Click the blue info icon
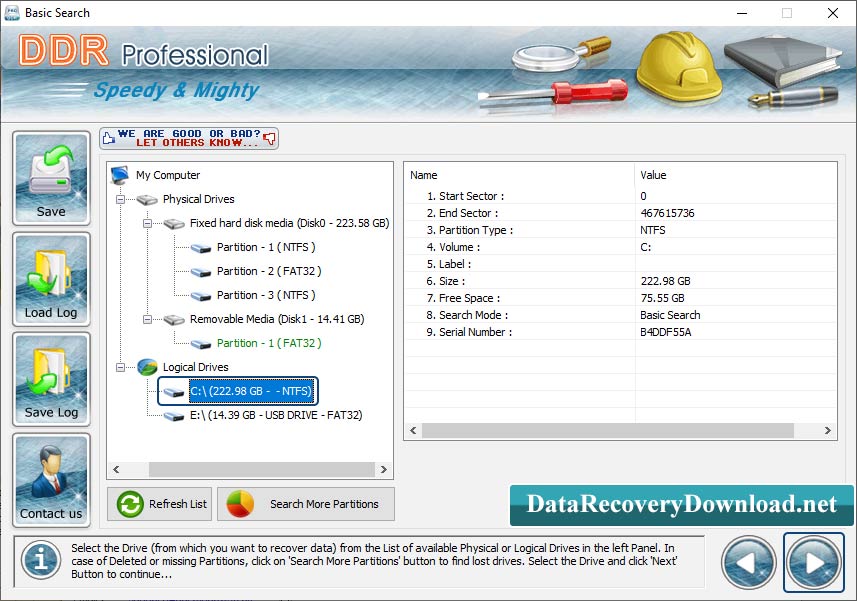Screen dimensions: 857x601 [x=41, y=560]
